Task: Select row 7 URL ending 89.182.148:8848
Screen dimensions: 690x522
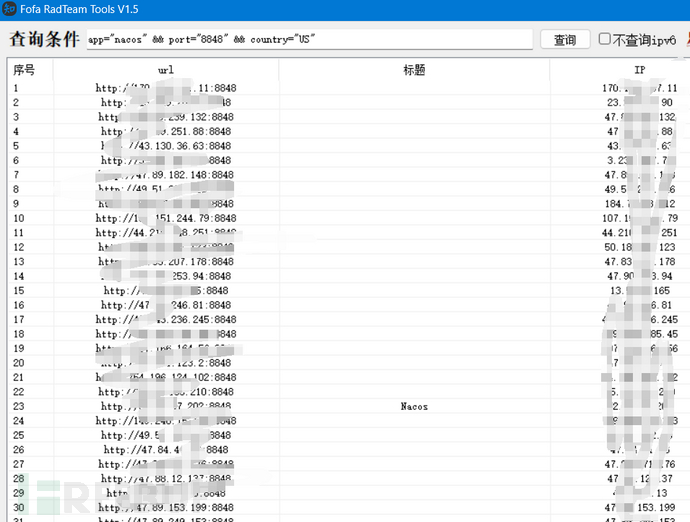Action: pyautogui.click(x=166, y=175)
